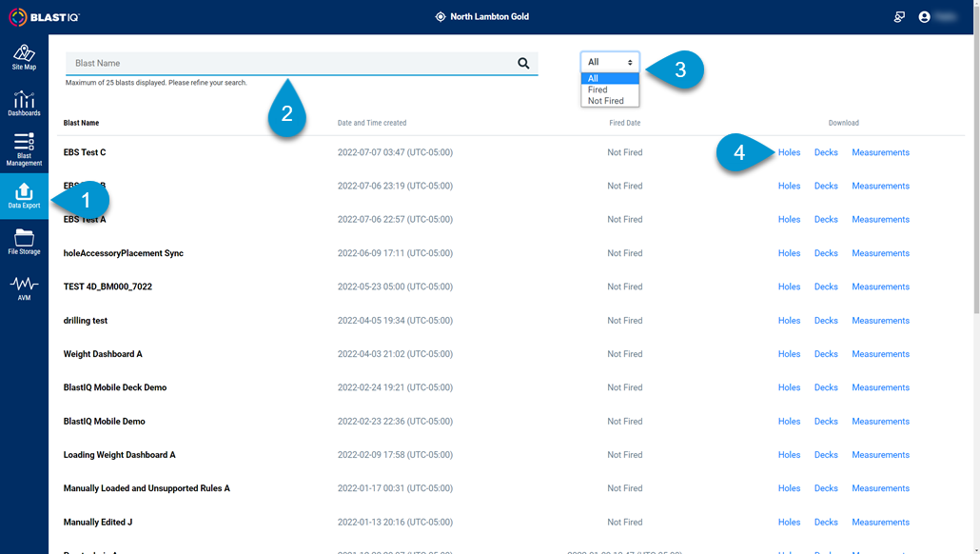The height and width of the screenshot is (554, 980).
Task: Choose the Not Fired filter option
Action: (610, 101)
